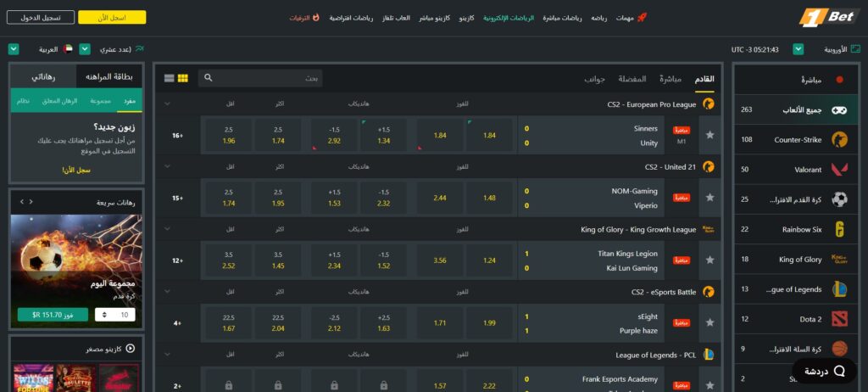Select the Rainbow Six icon in sidebar
868x392 pixels.
pyautogui.click(x=839, y=230)
